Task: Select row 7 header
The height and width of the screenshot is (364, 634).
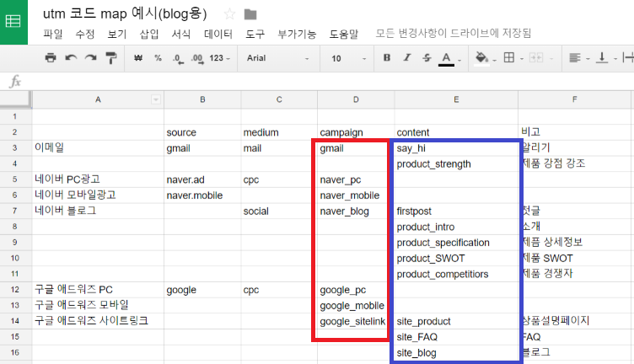Action: 15,211
